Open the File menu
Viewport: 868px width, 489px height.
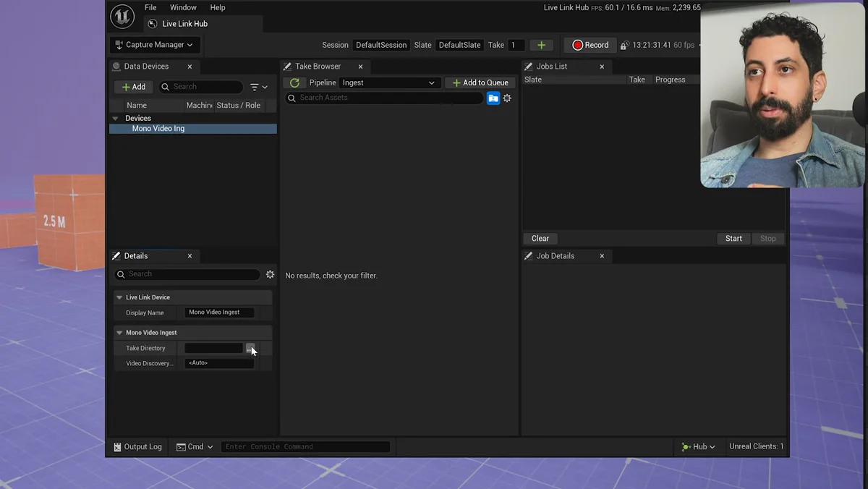pos(150,7)
